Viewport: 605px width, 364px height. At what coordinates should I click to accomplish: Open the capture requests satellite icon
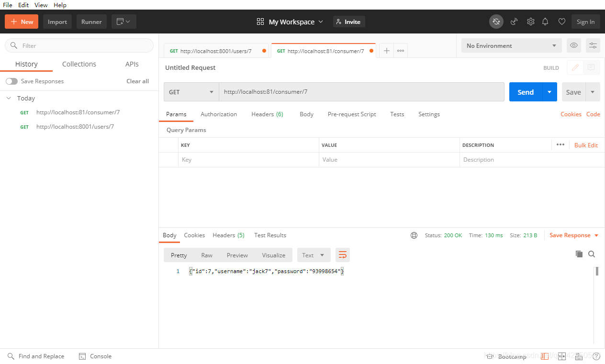coord(514,22)
